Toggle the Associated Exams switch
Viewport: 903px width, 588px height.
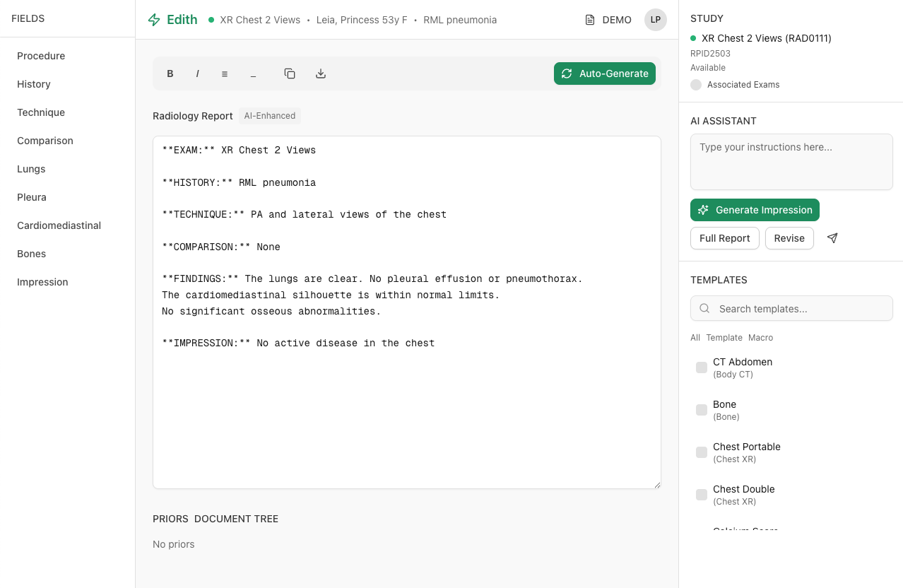(696, 84)
